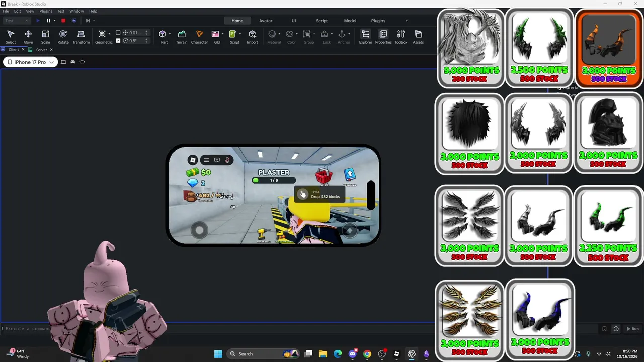This screenshot has width=644, height=362.
Task: Toggle the Properties panel
Action: (383, 37)
